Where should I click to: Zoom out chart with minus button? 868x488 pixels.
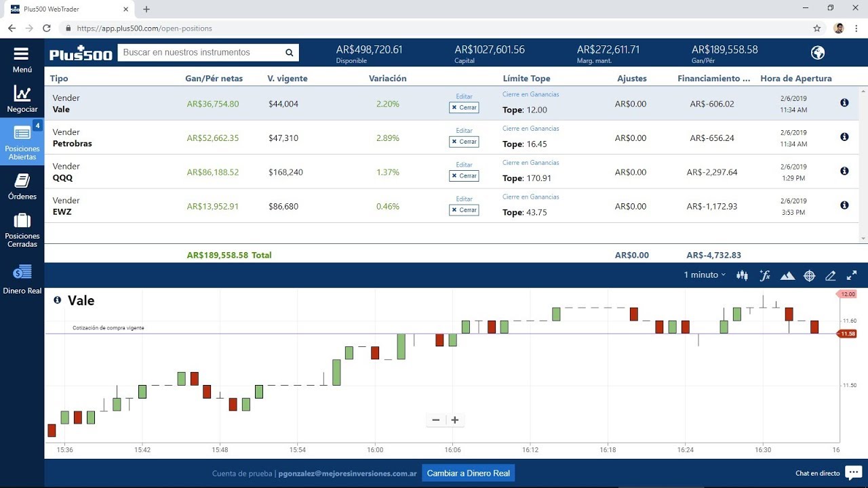pos(435,420)
